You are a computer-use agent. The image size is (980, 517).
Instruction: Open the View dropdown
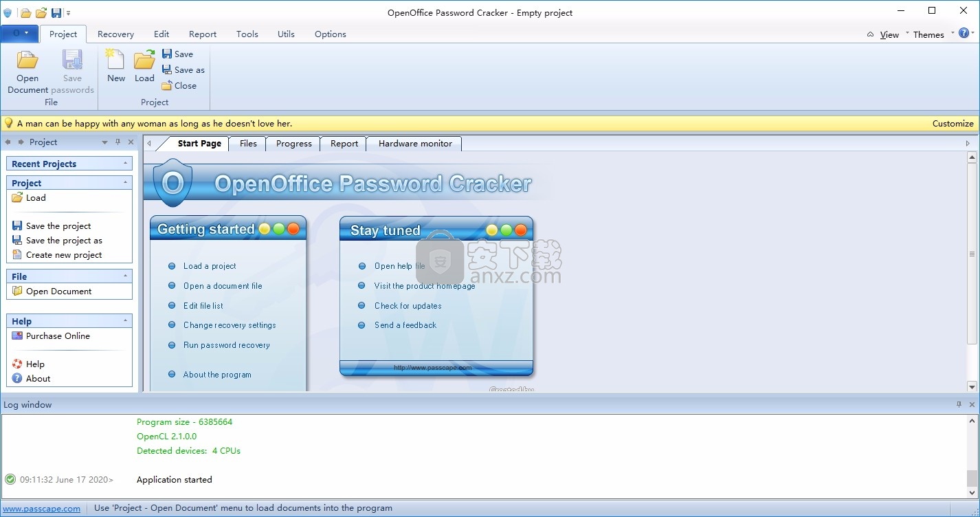pos(889,34)
